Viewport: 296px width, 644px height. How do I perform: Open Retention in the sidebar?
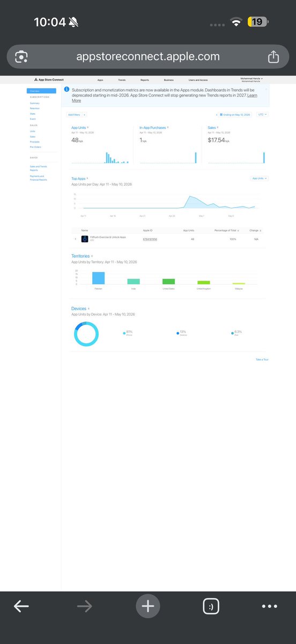[34, 108]
